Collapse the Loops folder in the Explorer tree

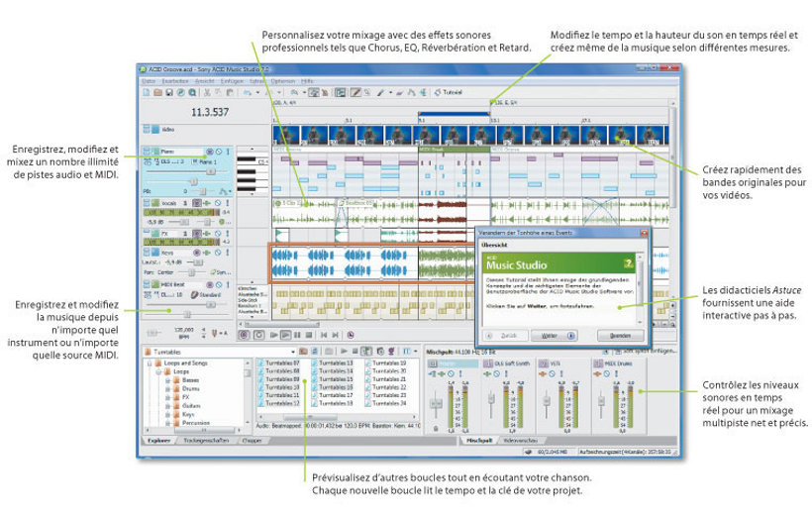pyautogui.click(x=158, y=371)
